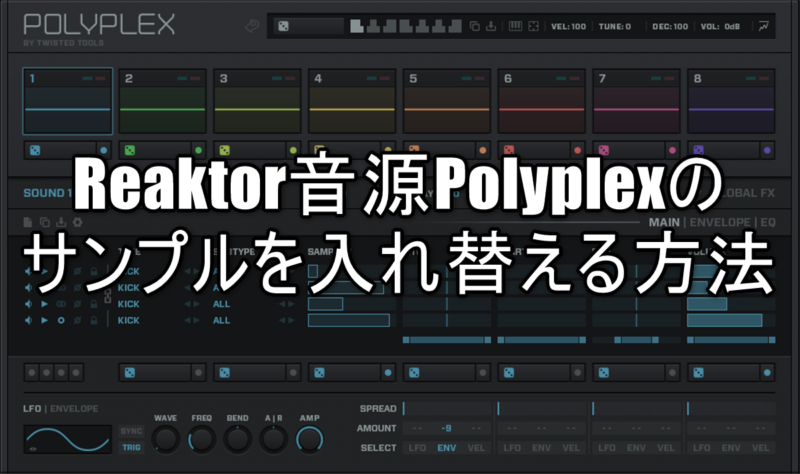The width and height of the screenshot is (800, 474).
Task: Click the keyboard icon in top bar
Action: (516, 26)
